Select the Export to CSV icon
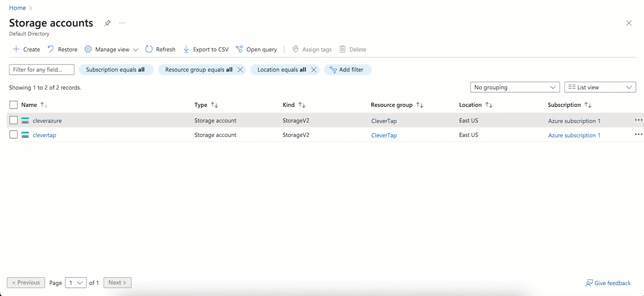The height and width of the screenshot is (296, 644). tap(186, 49)
